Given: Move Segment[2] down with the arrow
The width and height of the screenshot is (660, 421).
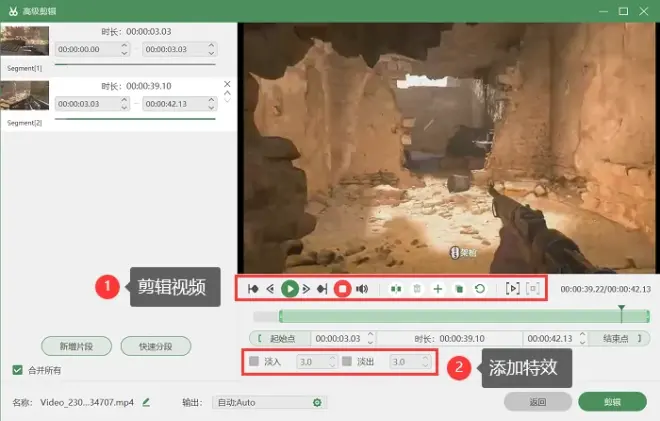Looking at the screenshot, I should (x=227, y=101).
